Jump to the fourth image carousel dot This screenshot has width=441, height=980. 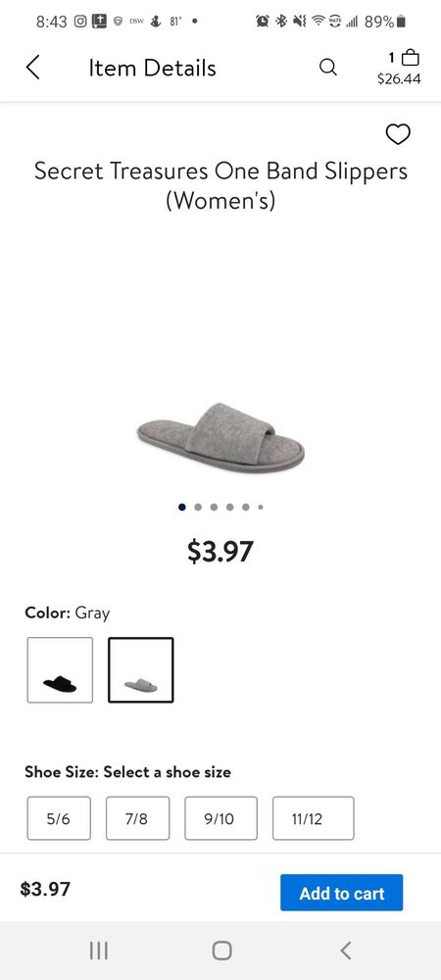[230, 507]
